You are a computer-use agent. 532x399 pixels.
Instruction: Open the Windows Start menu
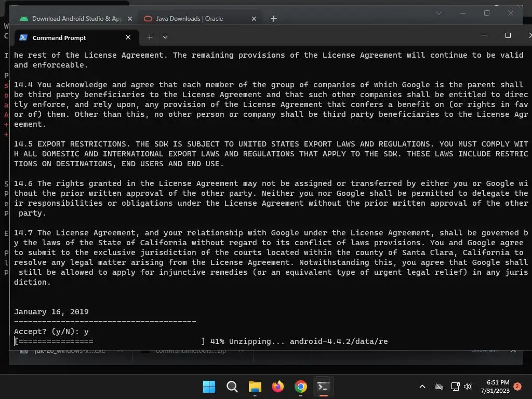209,387
